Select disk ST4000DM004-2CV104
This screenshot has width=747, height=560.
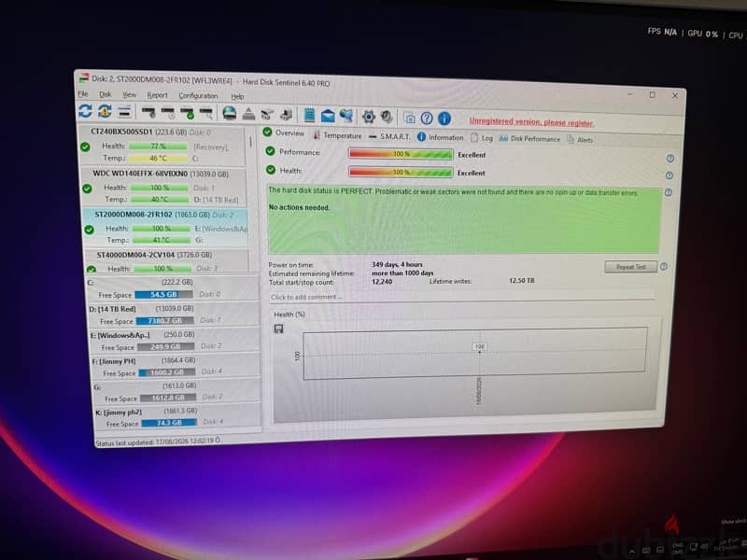click(x=168, y=261)
